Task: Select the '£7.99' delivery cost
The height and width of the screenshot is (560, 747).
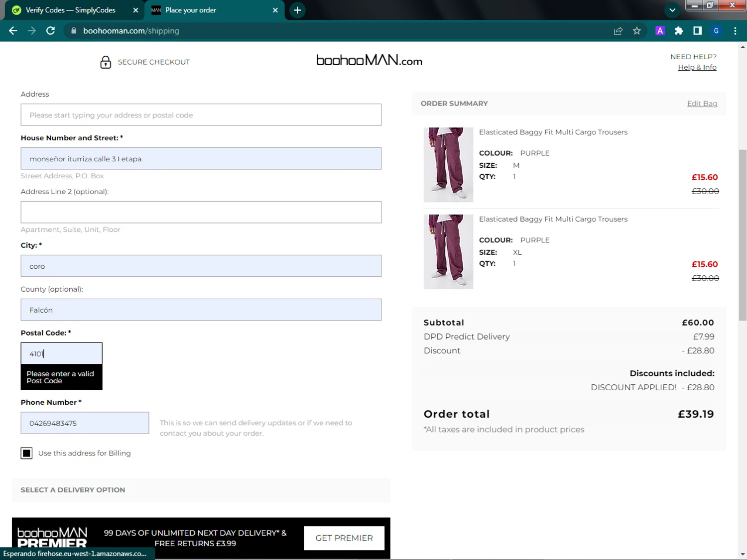Action: pyautogui.click(x=704, y=336)
